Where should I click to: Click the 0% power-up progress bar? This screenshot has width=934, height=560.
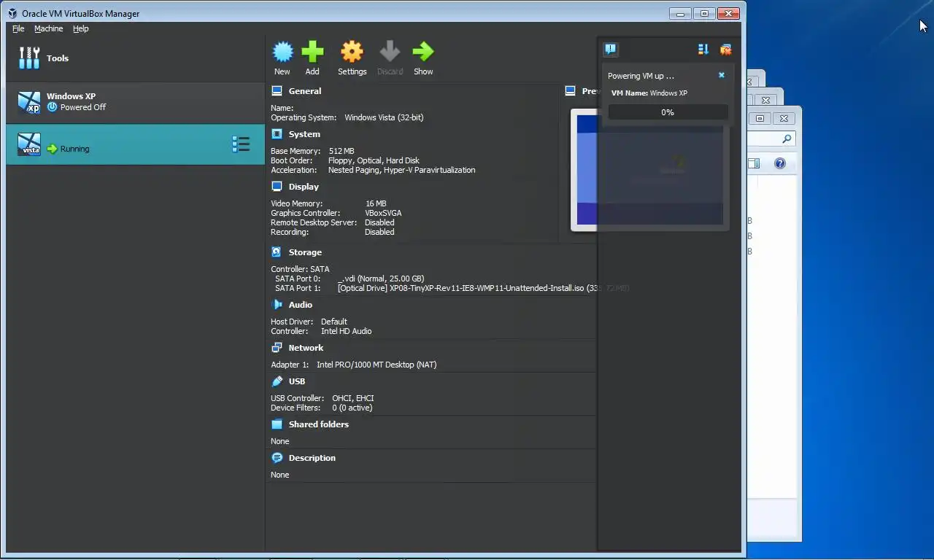(668, 112)
